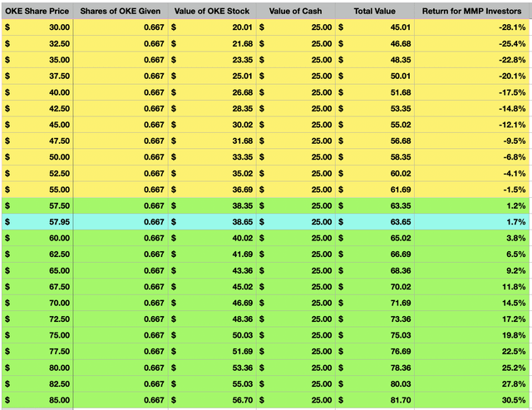Viewport: 532px width, 410px height.
Task: Select the OKE stock value 21.68
Action: click(212, 43)
